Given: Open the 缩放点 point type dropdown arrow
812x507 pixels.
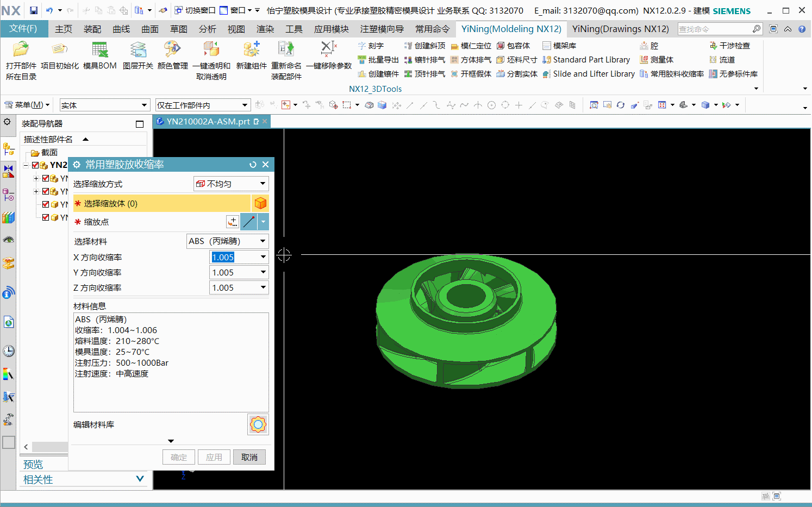Looking at the screenshot, I should 263,222.
